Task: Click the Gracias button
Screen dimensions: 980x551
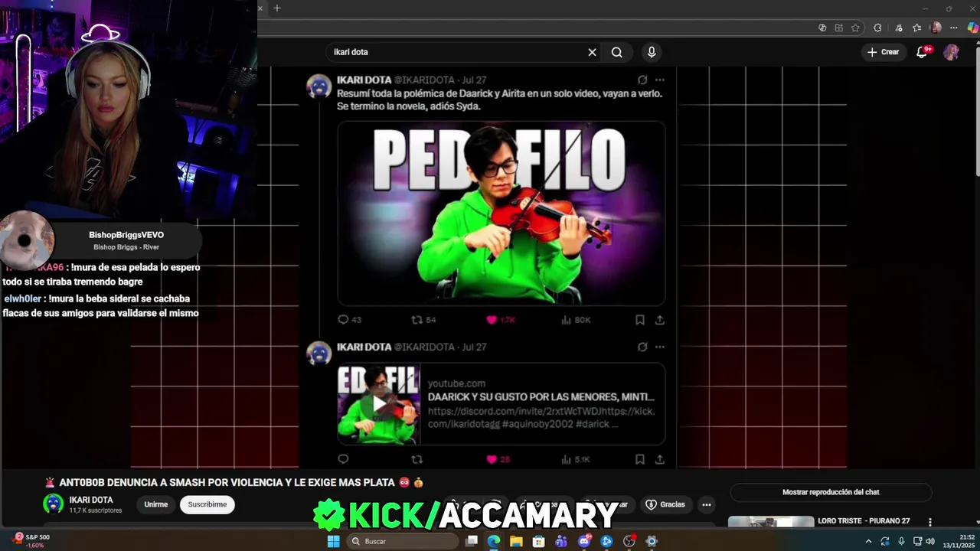Action: [x=665, y=504]
